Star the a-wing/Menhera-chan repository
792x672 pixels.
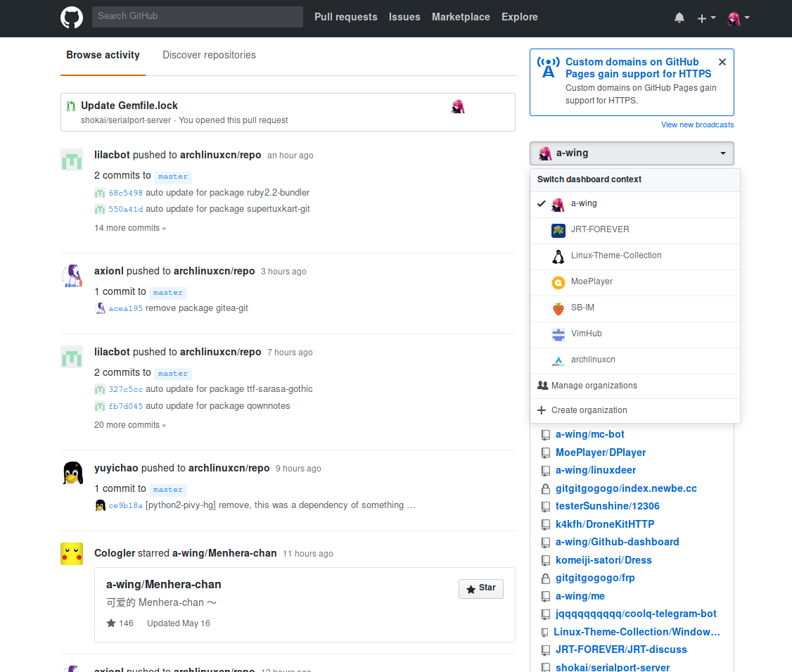(481, 589)
